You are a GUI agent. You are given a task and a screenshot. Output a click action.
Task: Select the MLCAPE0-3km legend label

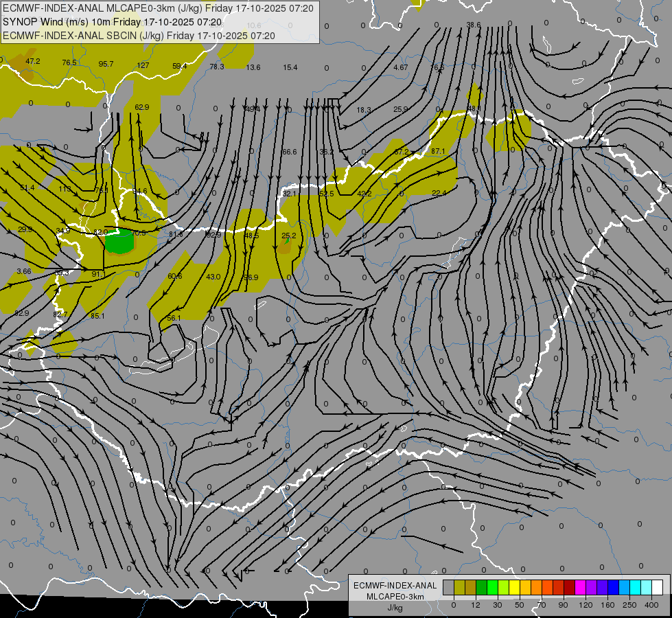(395, 597)
